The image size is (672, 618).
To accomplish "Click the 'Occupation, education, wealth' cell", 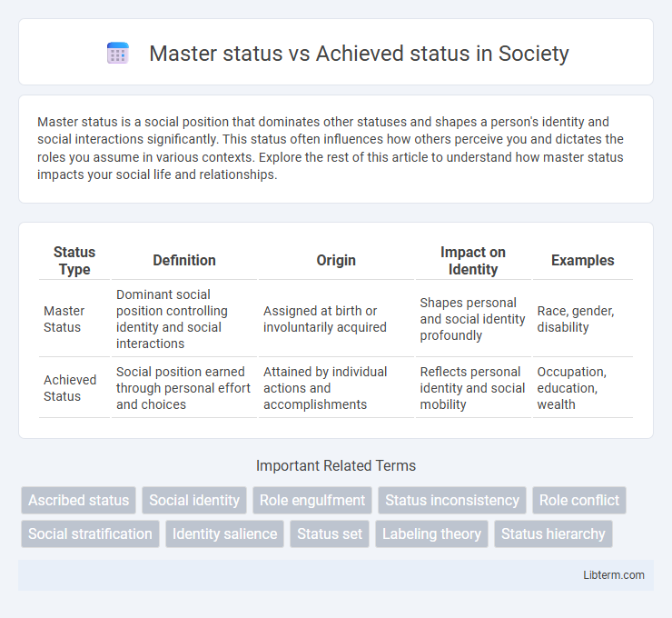I will 582,388.
